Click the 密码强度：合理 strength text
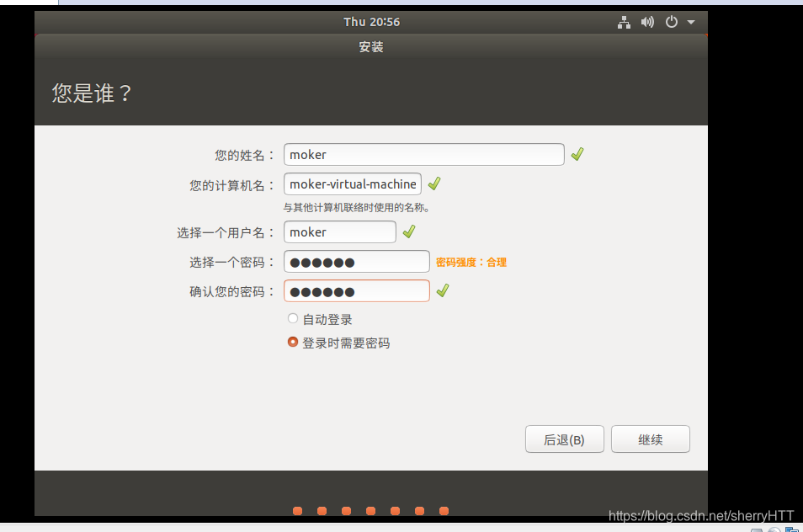Screen dimensions: 803x532 click(471, 262)
